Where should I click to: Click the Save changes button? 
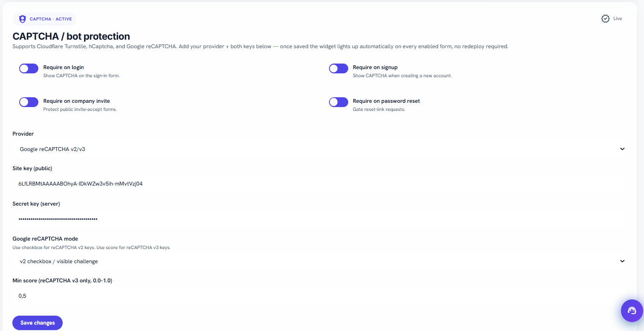coord(38,323)
